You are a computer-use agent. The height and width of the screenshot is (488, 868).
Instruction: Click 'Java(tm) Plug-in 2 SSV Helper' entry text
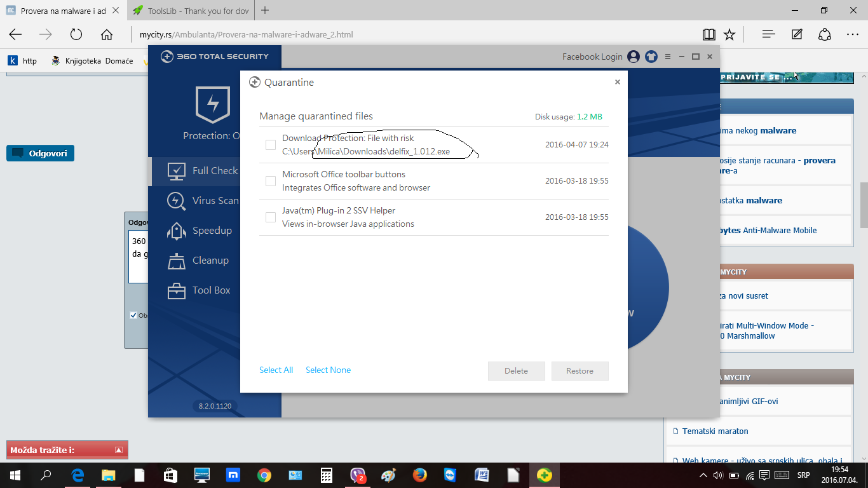339,210
